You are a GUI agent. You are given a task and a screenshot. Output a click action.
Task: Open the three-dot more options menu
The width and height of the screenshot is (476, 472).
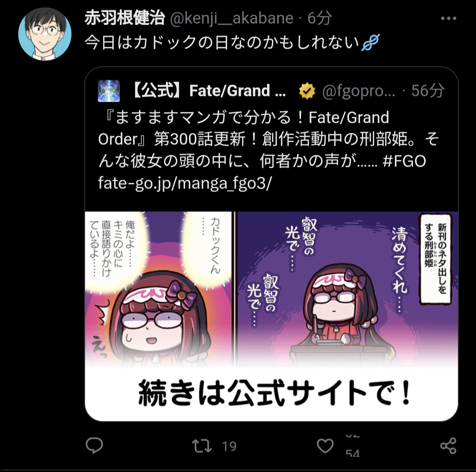pyautogui.click(x=448, y=18)
